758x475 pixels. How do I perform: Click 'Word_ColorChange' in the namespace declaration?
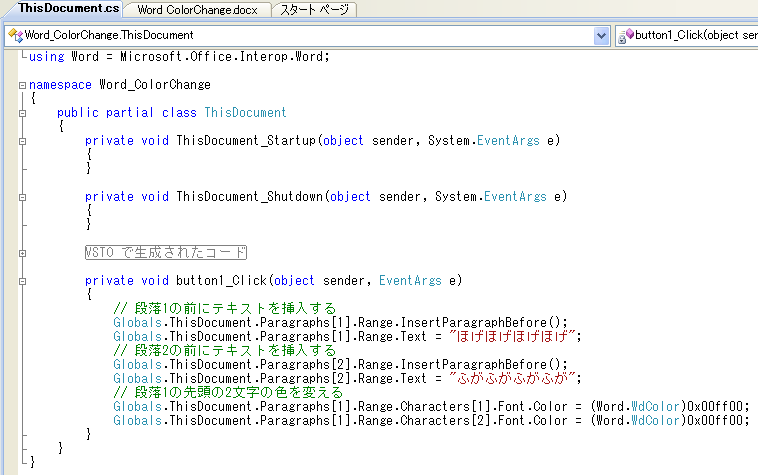(155, 85)
